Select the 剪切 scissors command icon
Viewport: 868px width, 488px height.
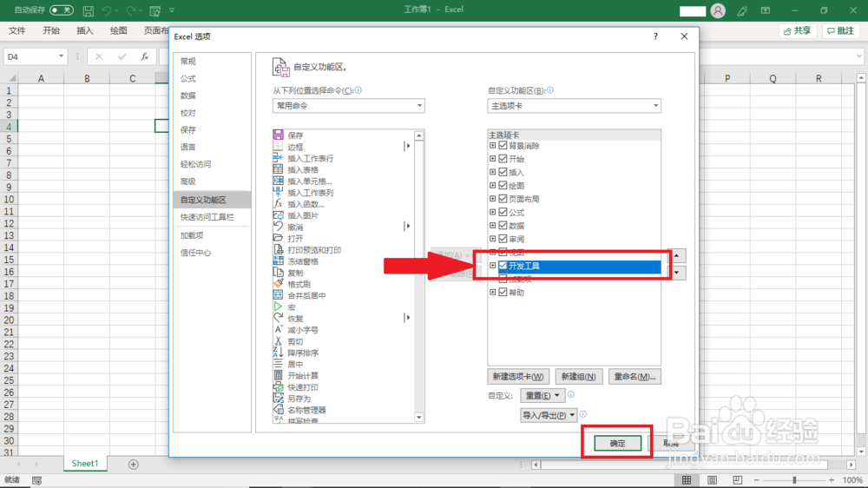pos(278,341)
